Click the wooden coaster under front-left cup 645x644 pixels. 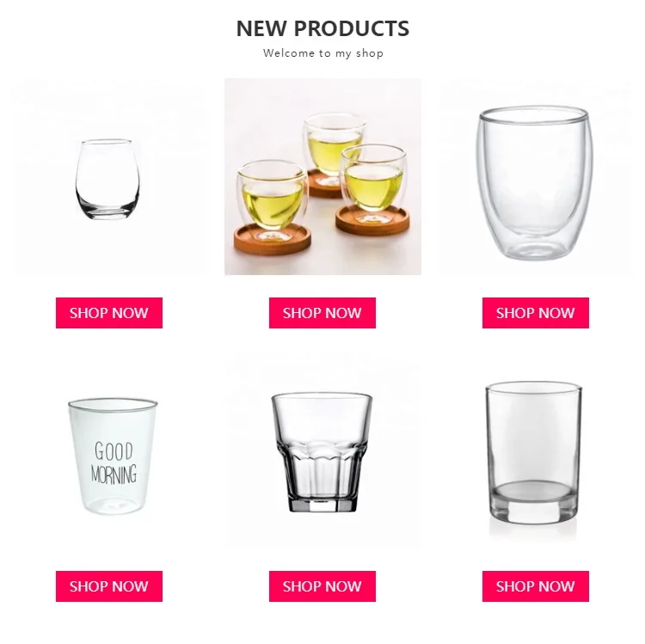(x=272, y=239)
